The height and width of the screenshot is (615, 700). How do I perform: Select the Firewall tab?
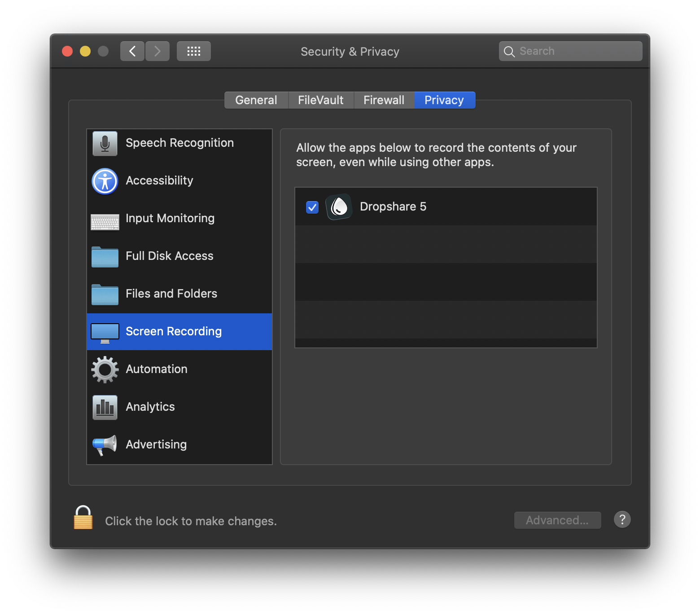point(384,100)
